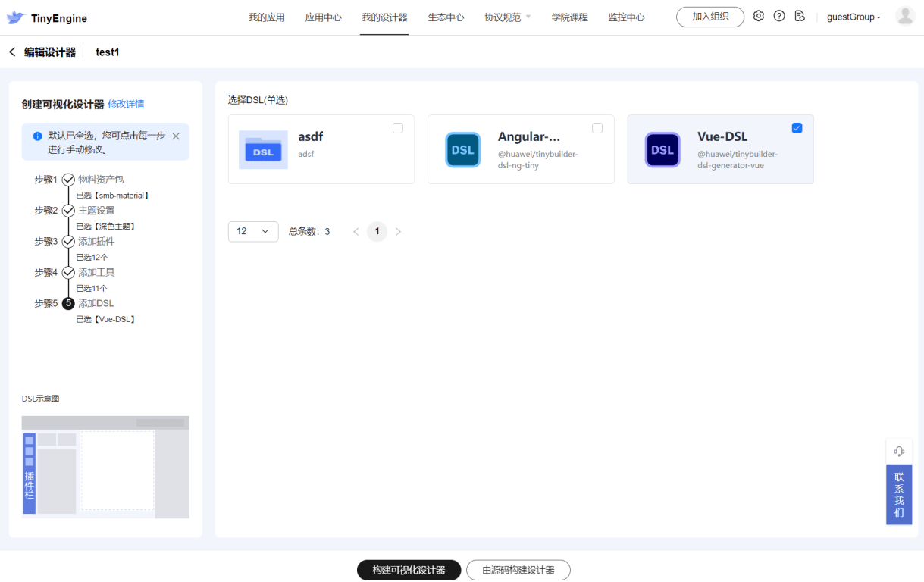Click the 修改详情 link
This screenshot has width=924, height=582.
(x=126, y=104)
